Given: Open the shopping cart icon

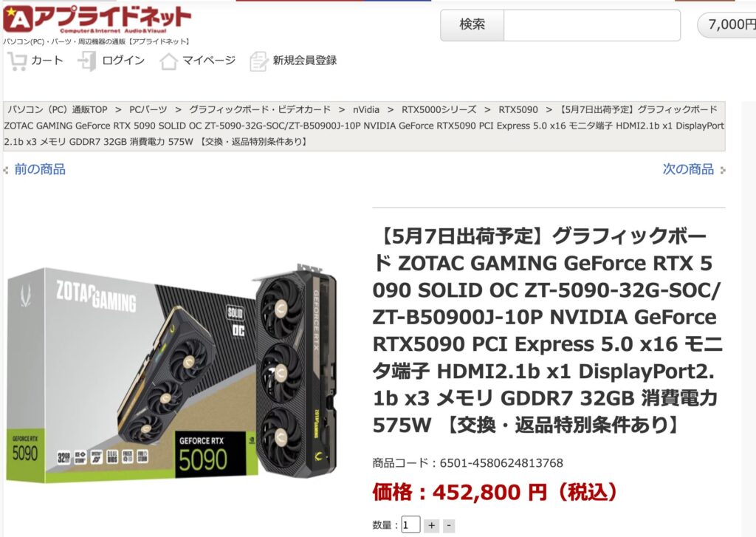Looking at the screenshot, I should (x=17, y=61).
